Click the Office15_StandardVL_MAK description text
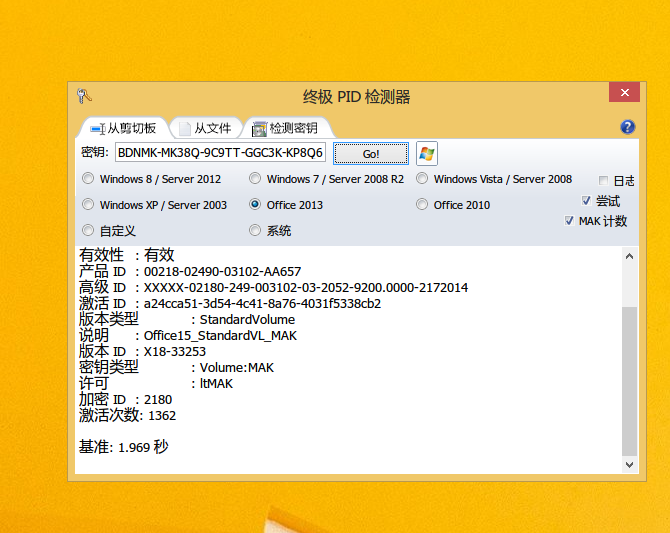This screenshot has width=670, height=533. pyautogui.click(x=220, y=336)
